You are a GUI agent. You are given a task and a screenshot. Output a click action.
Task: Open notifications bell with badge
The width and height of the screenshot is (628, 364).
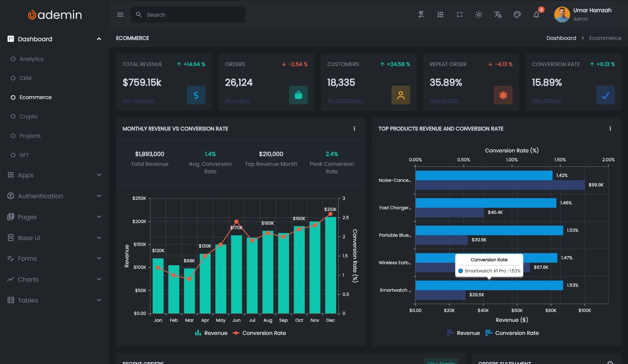click(x=536, y=15)
